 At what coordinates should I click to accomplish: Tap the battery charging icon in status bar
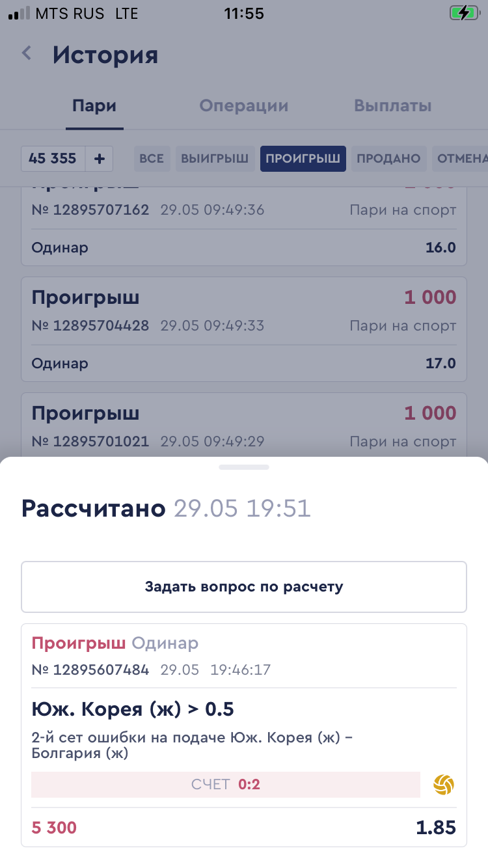click(x=463, y=13)
